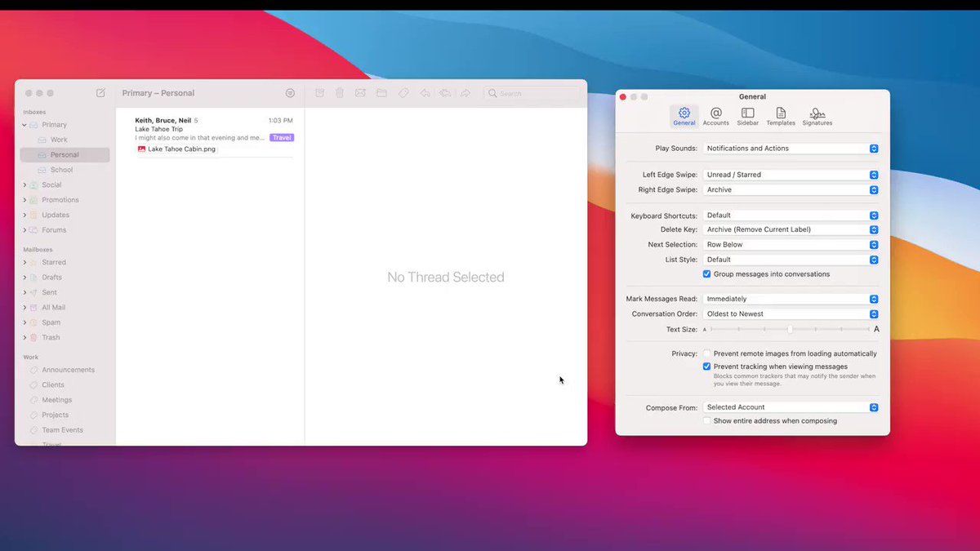Click the Forums inbox icon

34,230
